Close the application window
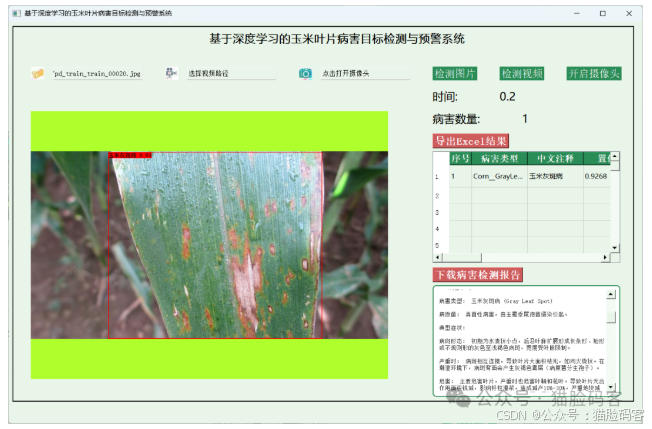Screen dimensions: 652x429 click(x=629, y=13)
